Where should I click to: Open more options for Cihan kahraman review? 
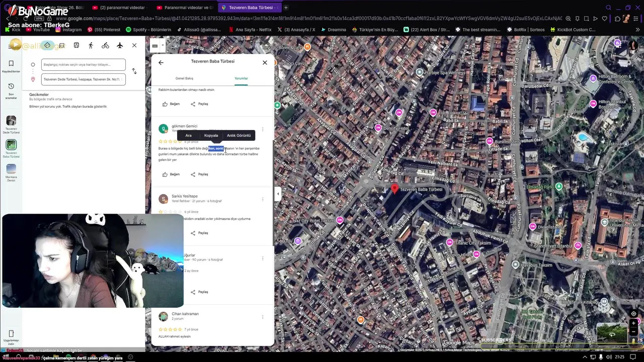[262, 317]
